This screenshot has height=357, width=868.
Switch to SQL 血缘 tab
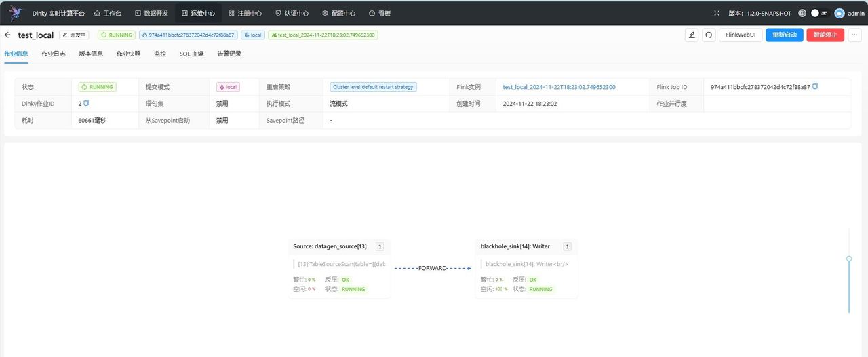pos(192,53)
